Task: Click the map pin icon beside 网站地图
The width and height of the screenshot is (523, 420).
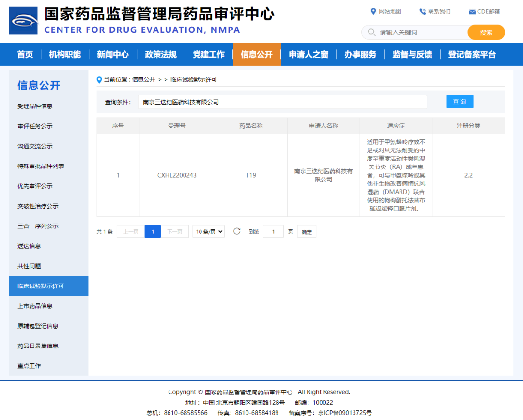Action: 373,11
